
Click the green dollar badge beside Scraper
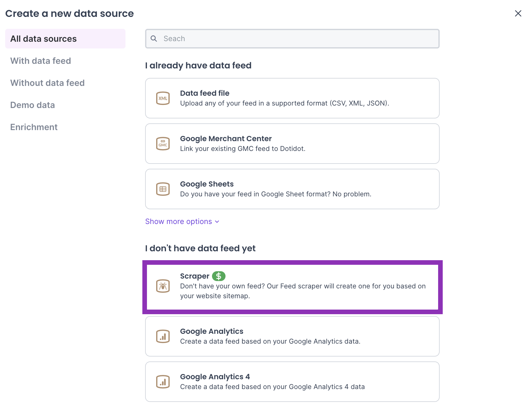[x=219, y=276]
